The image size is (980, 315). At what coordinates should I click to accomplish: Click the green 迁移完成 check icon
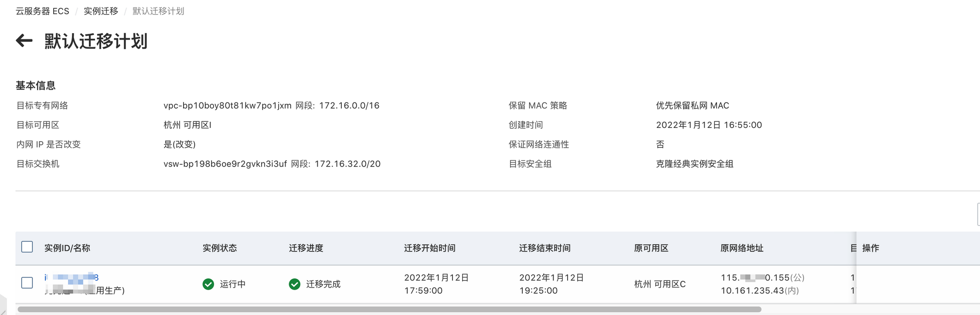[x=295, y=284]
